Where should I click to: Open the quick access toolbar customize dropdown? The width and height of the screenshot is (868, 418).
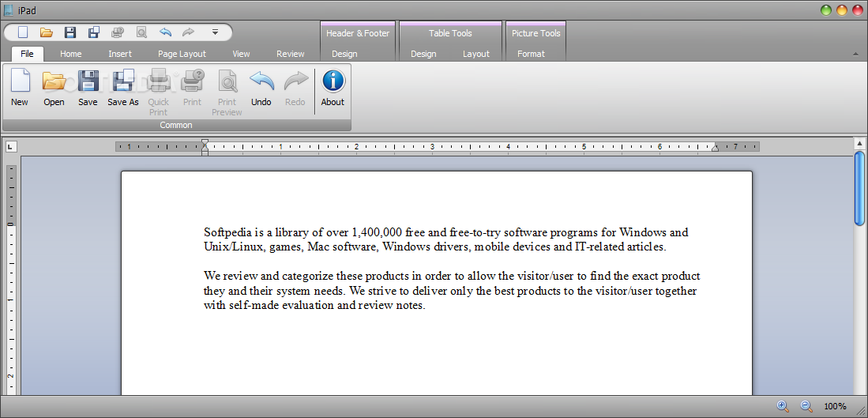pos(216,32)
